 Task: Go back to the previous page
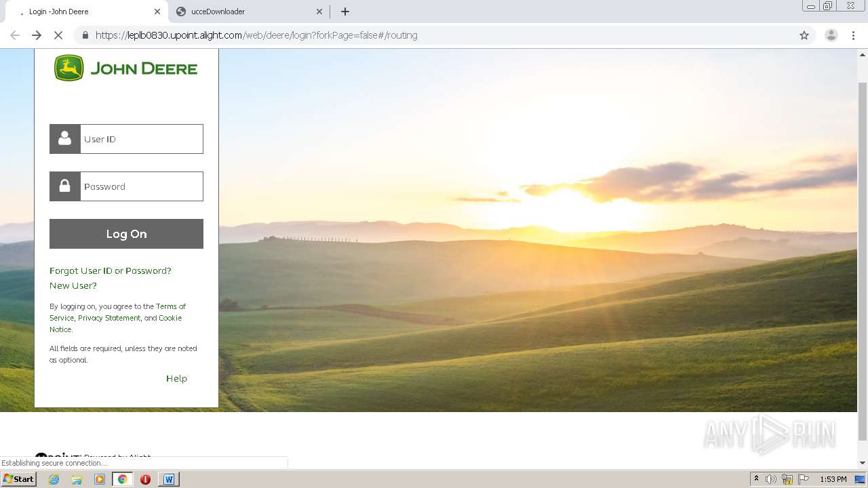15,35
